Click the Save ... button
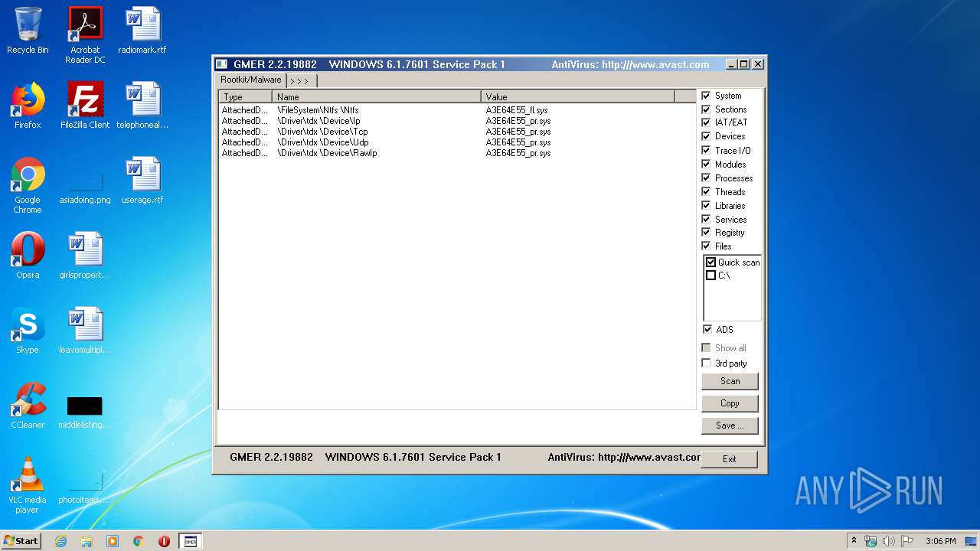The height and width of the screenshot is (551, 980). pyautogui.click(x=730, y=425)
